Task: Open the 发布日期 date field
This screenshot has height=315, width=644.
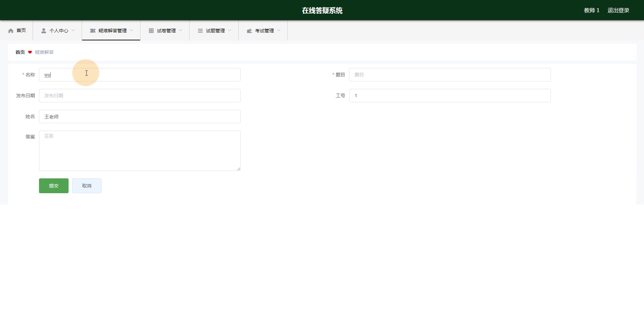Action: [x=140, y=96]
